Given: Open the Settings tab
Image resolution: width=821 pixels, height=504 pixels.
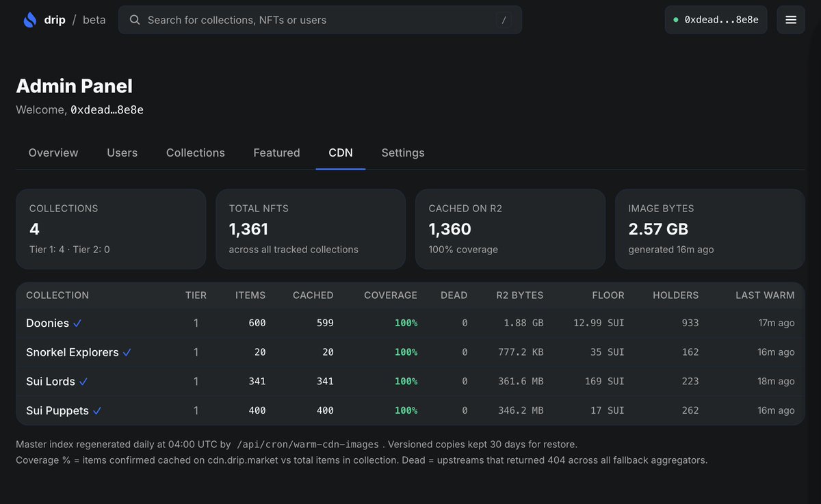Looking at the screenshot, I should (x=403, y=152).
